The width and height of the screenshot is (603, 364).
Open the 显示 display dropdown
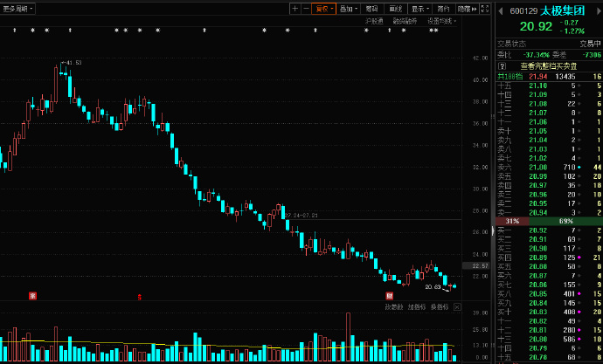(x=419, y=9)
